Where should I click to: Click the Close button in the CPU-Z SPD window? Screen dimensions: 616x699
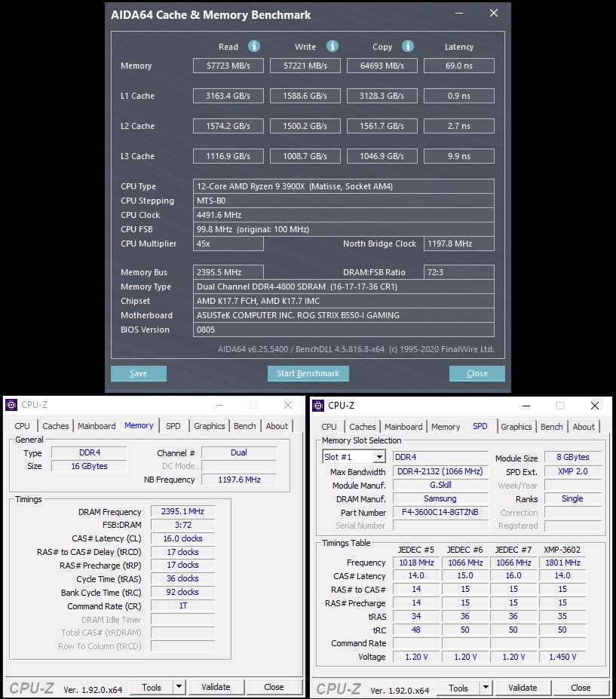(x=581, y=688)
